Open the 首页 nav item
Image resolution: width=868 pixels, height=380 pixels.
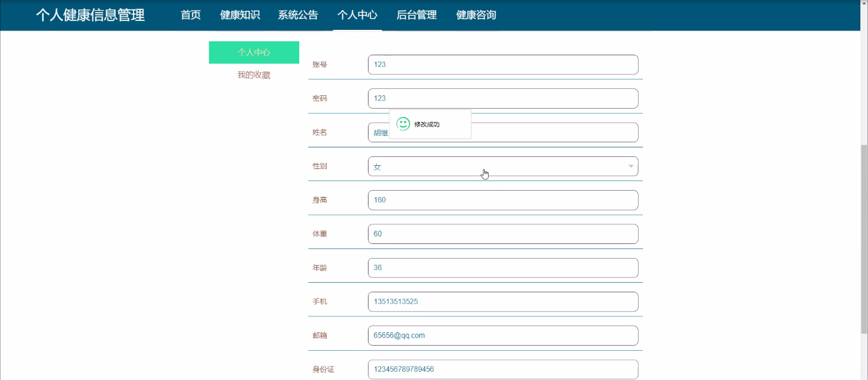191,15
